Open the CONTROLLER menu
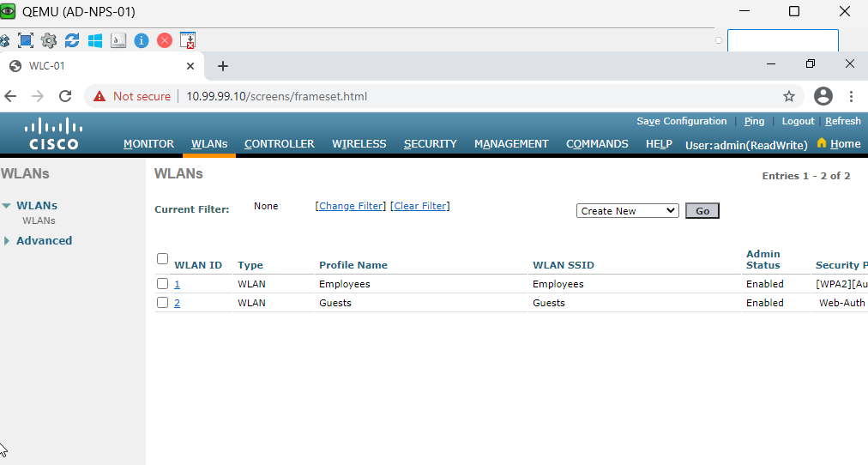This screenshot has width=868, height=465. click(279, 144)
